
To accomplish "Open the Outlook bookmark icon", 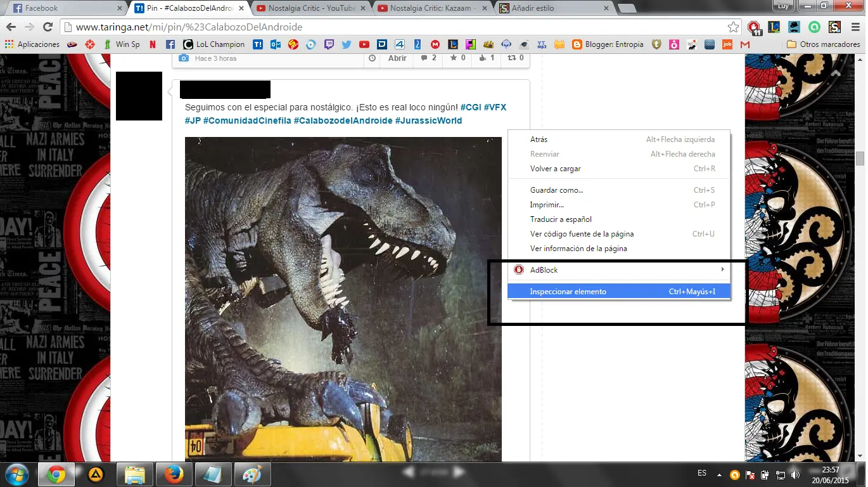I will [x=276, y=44].
